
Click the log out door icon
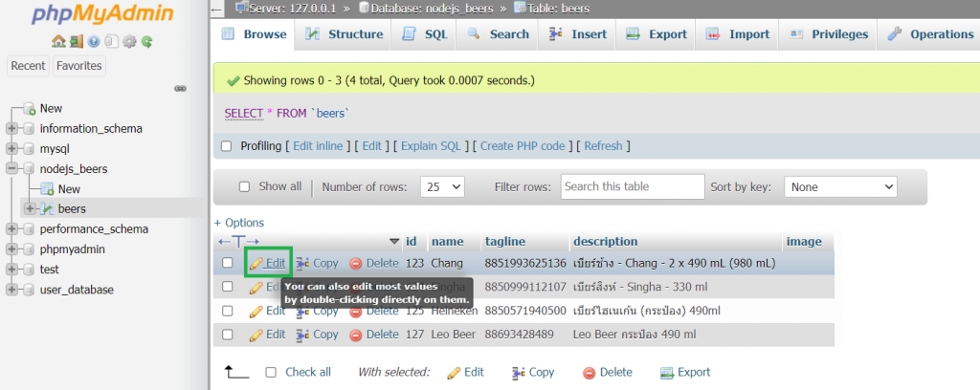click(x=77, y=42)
